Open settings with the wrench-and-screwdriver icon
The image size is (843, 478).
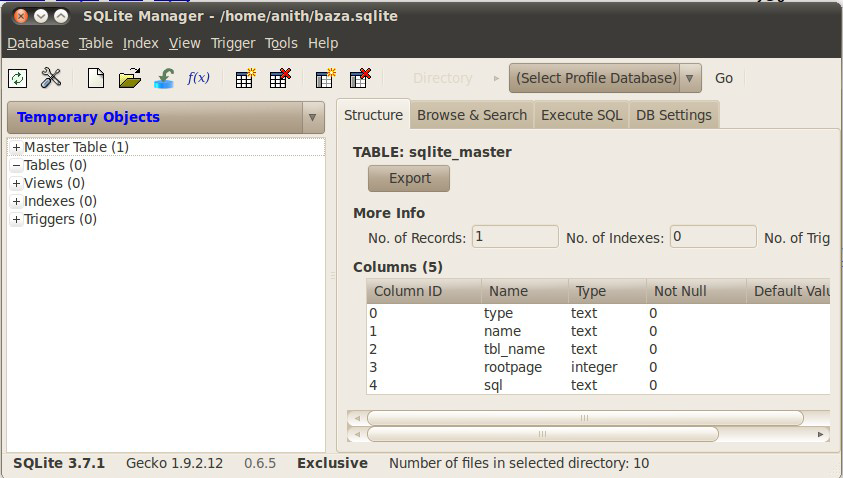(51, 78)
